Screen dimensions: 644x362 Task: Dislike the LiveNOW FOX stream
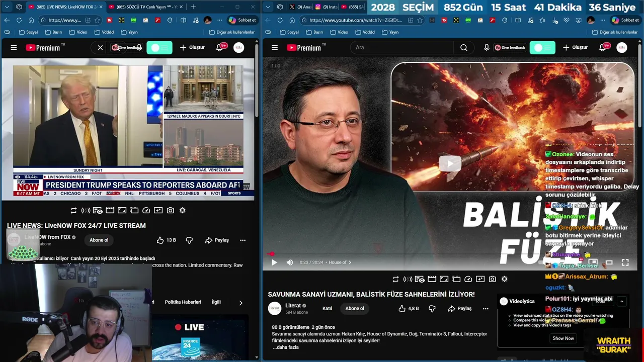[x=189, y=240]
